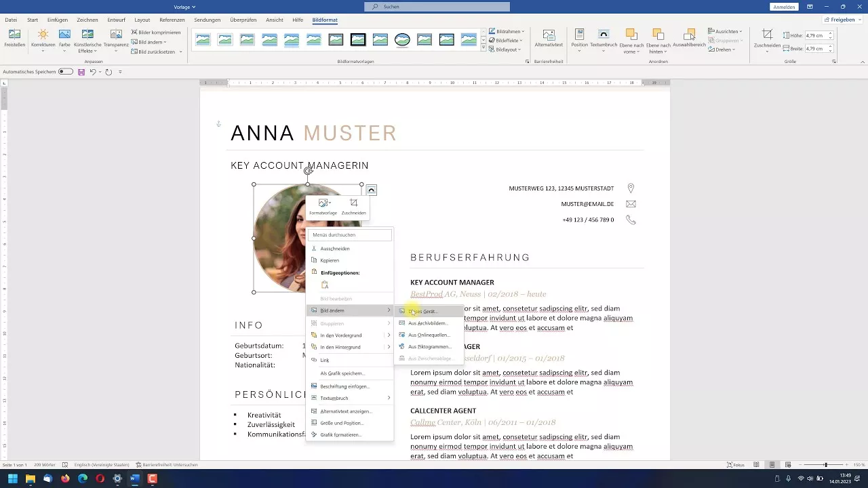Image resolution: width=868 pixels, height=488 pixels.
Task: Switch to the Einfügen ribbon tab
Action: tap(58, 20)
